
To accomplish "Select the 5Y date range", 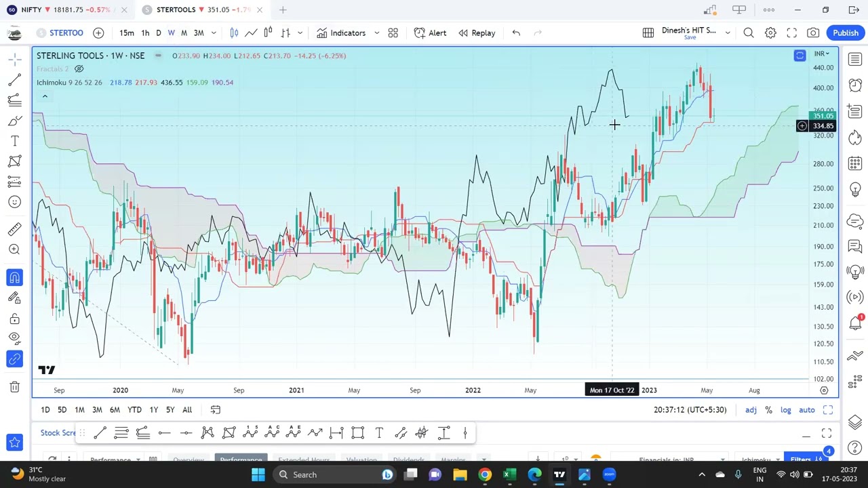I will click(x=170, y=409).
